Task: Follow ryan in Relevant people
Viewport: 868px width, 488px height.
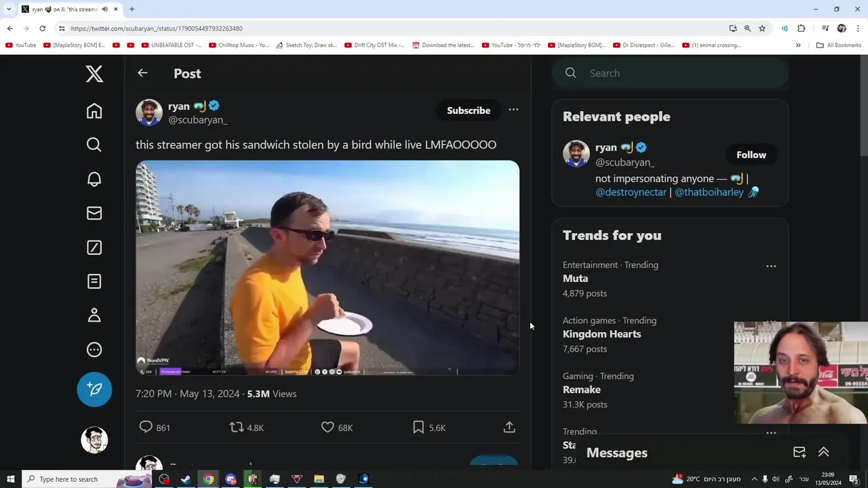Action: click(751, 155)
